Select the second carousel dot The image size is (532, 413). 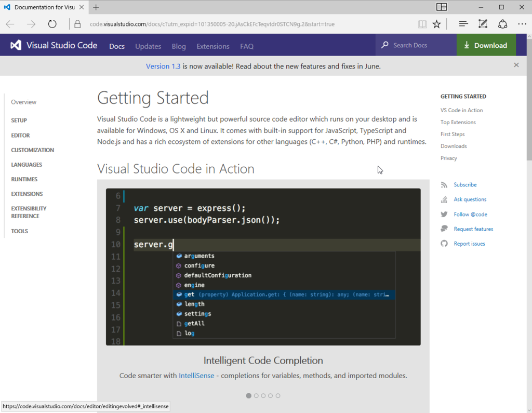click(256, 396)
